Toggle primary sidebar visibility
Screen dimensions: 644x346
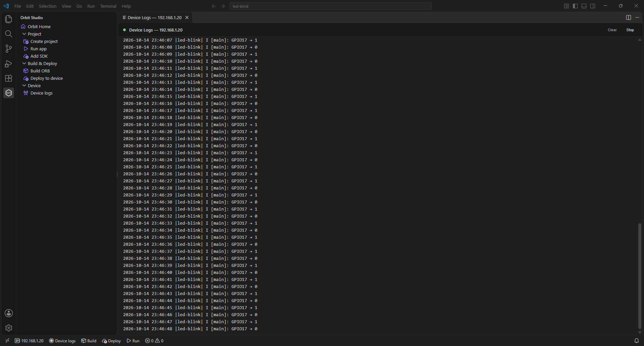point(575,6)
